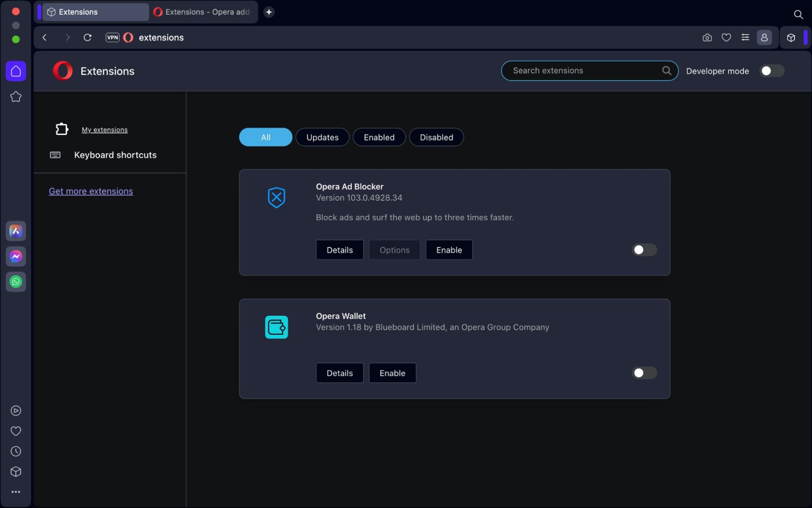Viewport: 812px width, 508px height.
Task: Click the Opera Ad Blocker shield icon
Action: (277, 198)
